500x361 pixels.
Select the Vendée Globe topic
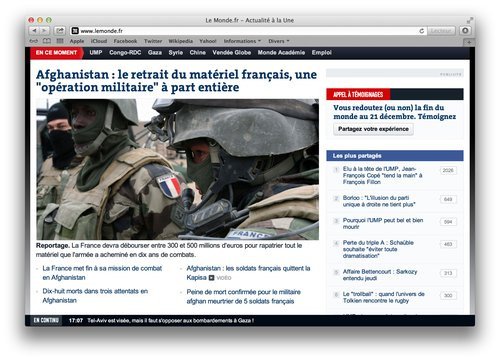232,52
